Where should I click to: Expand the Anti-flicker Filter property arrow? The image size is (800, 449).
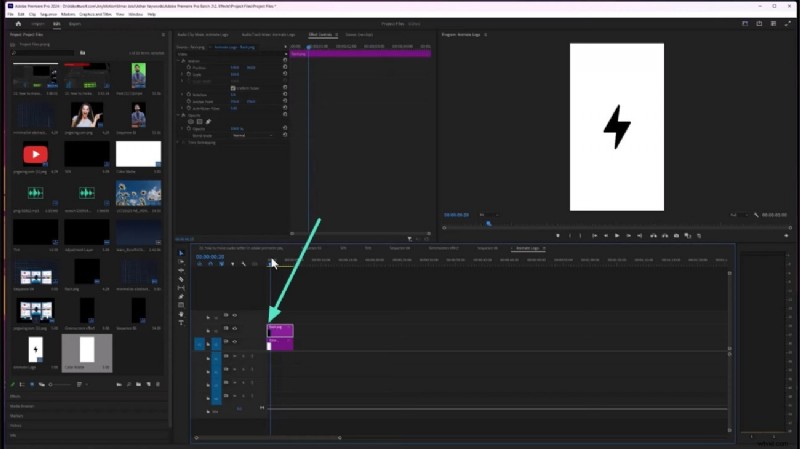point(182,108)
